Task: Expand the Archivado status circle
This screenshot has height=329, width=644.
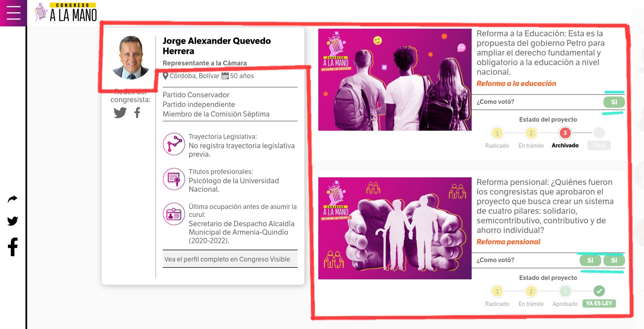Action: coord(565,133)
